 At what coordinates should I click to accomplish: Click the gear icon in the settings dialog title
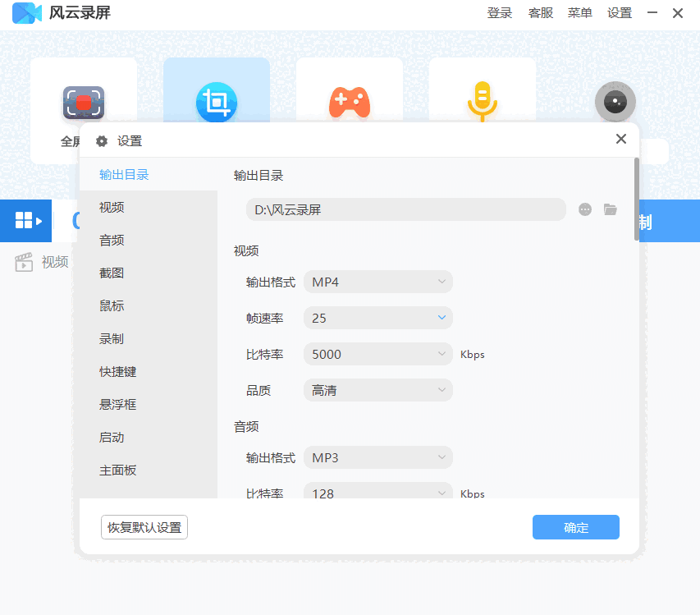click(x=102, y=141)
